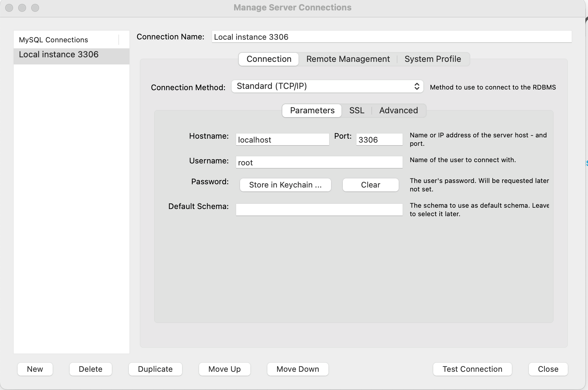Duplicate the selected connection
The image size is (588, 390).
155,369
